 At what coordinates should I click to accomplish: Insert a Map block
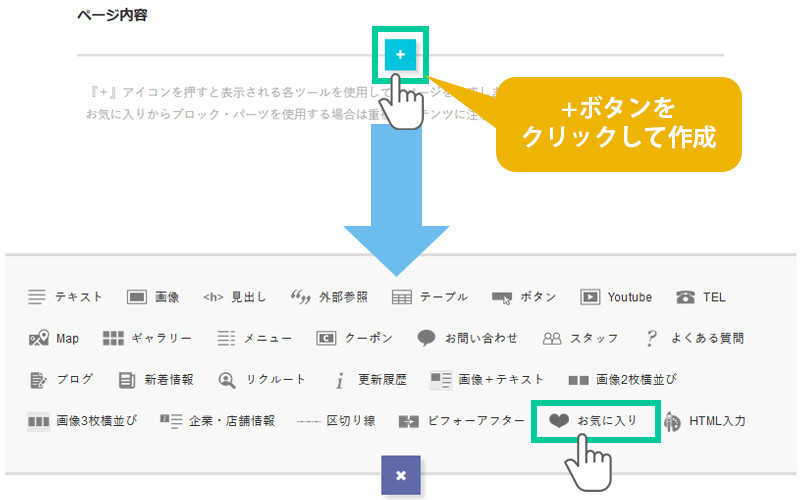point(54,338)
